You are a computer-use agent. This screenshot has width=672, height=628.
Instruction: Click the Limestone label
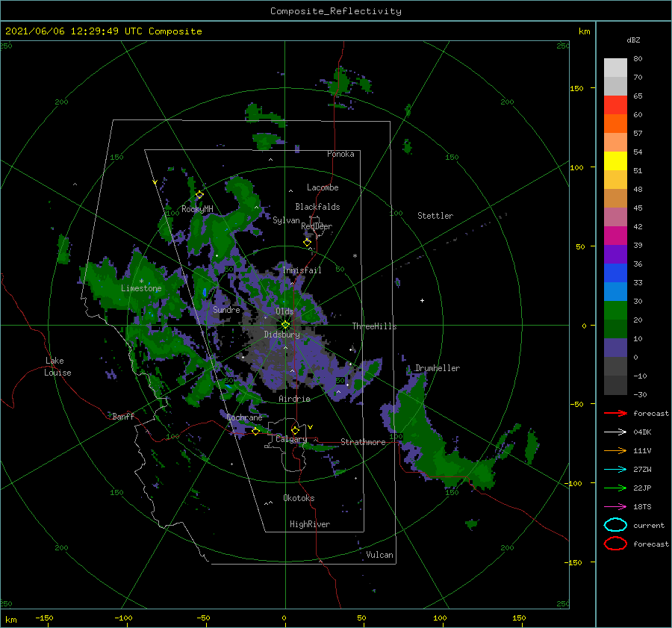(141, 288)
